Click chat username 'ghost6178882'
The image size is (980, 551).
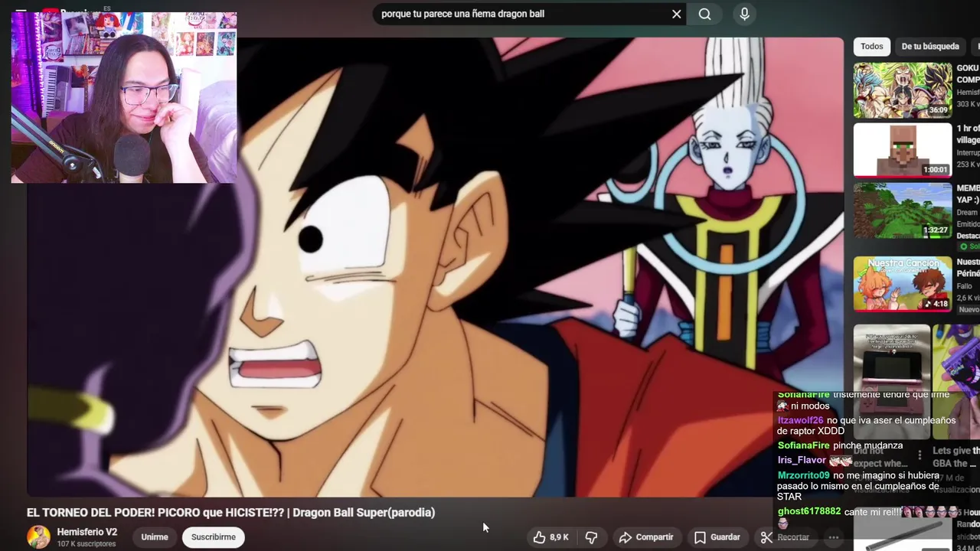[808, 511]
